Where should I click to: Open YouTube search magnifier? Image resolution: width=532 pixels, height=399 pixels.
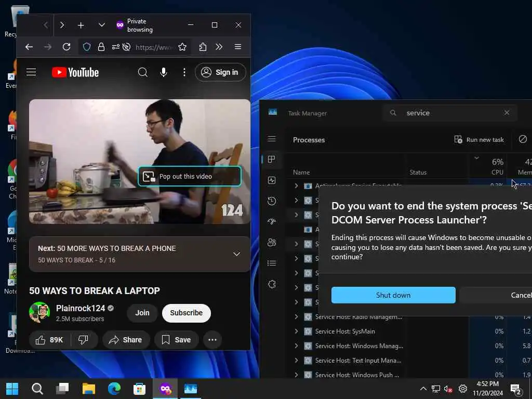[x=143, y=72]
